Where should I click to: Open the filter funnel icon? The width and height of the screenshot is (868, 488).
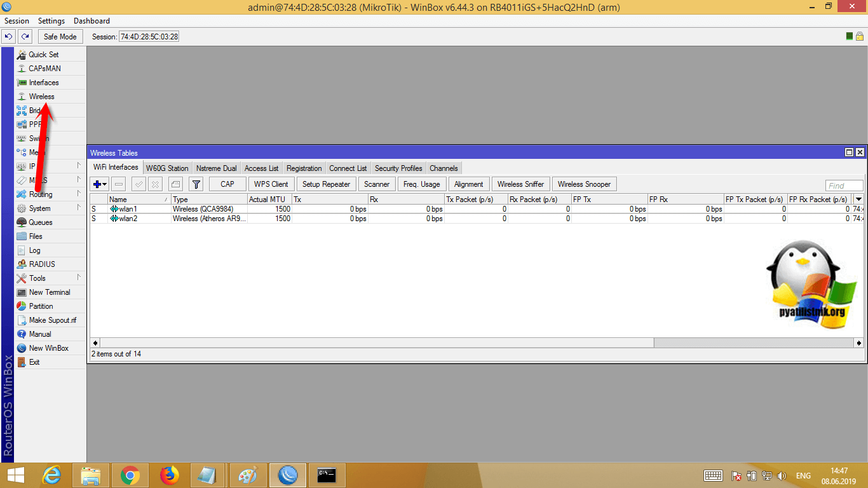pos(196,184)
